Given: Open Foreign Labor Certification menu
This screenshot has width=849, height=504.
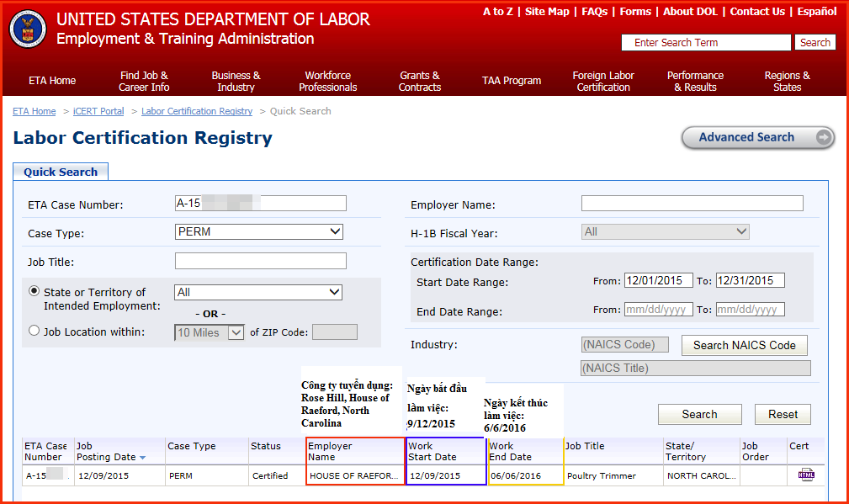Looking at the screenshot, I should coord(602,81).
